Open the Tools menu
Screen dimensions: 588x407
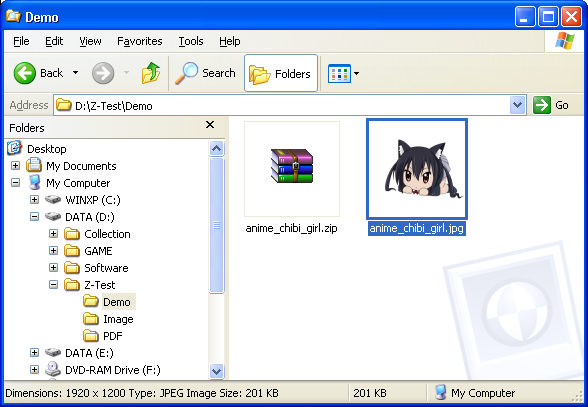click(x=190, y=41)
